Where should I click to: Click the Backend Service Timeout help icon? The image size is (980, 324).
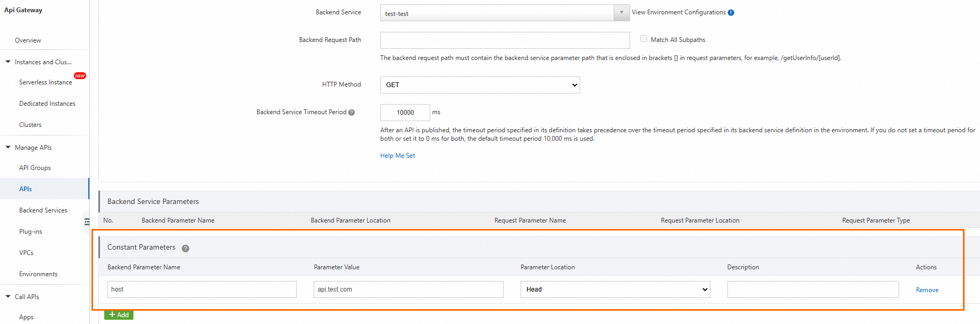(351, 113)
